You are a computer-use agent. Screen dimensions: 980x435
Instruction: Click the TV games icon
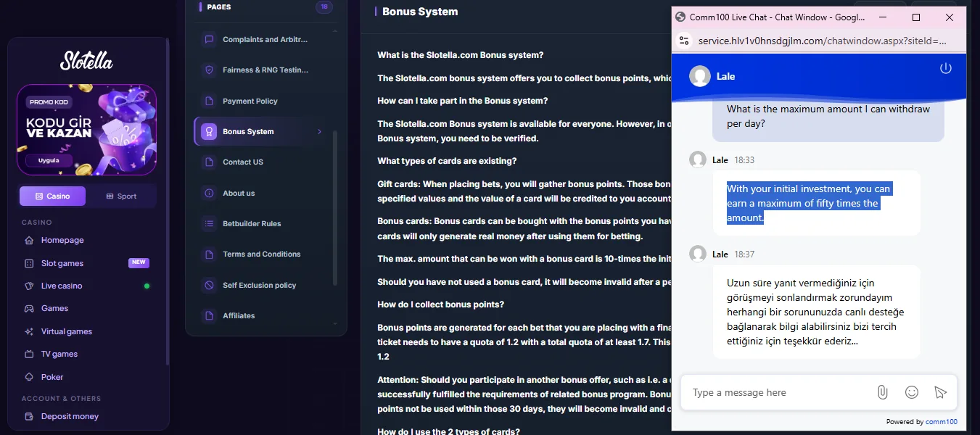pyautogui.click(x=29, y=355)
